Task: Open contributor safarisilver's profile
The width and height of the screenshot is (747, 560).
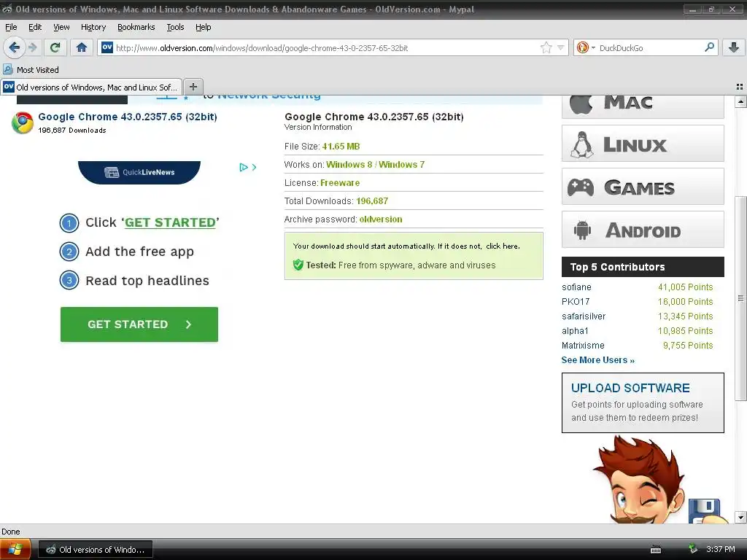Action: [584, 316]
